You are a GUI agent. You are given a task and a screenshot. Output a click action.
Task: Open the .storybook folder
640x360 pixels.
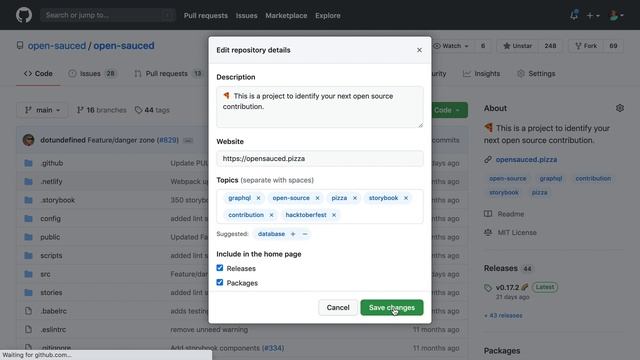[x=57, y=200]
